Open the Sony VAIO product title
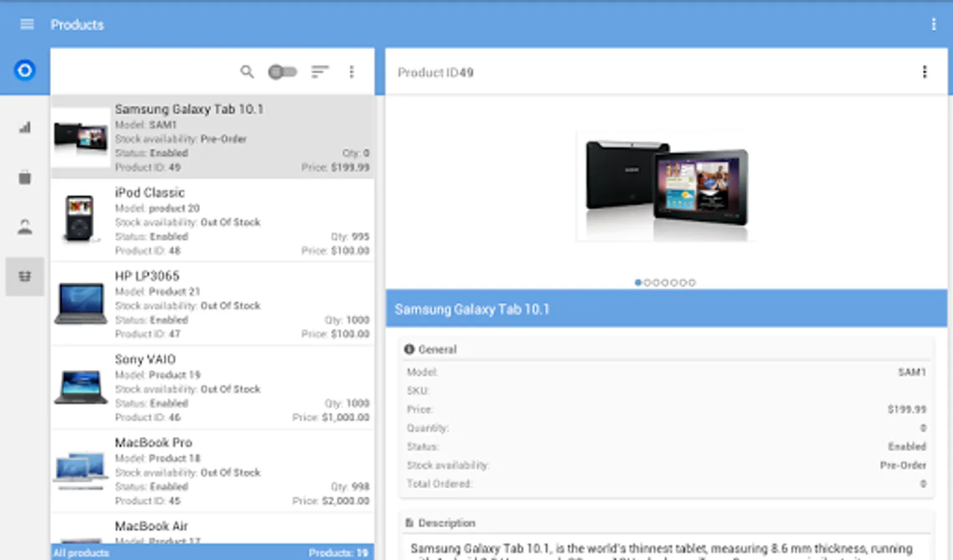Image resolution: width=953 pixels, height=560 pixels. tap(145, 359)
